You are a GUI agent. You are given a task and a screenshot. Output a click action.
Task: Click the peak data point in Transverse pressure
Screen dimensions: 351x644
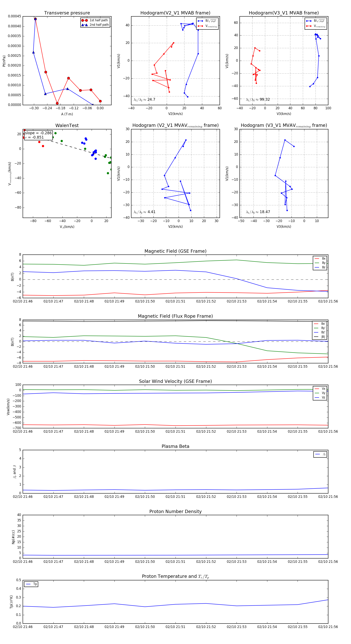[35, 19]
